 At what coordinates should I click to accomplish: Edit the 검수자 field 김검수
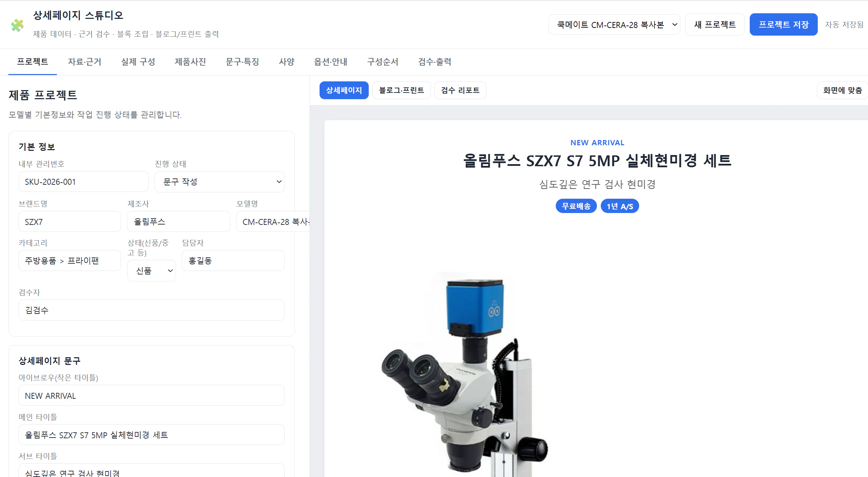point(151,310)
